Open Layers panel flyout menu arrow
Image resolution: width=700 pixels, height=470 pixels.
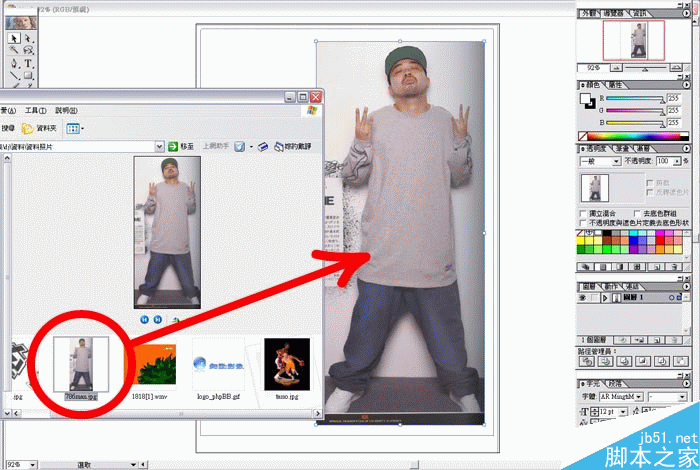click(686, 287)
